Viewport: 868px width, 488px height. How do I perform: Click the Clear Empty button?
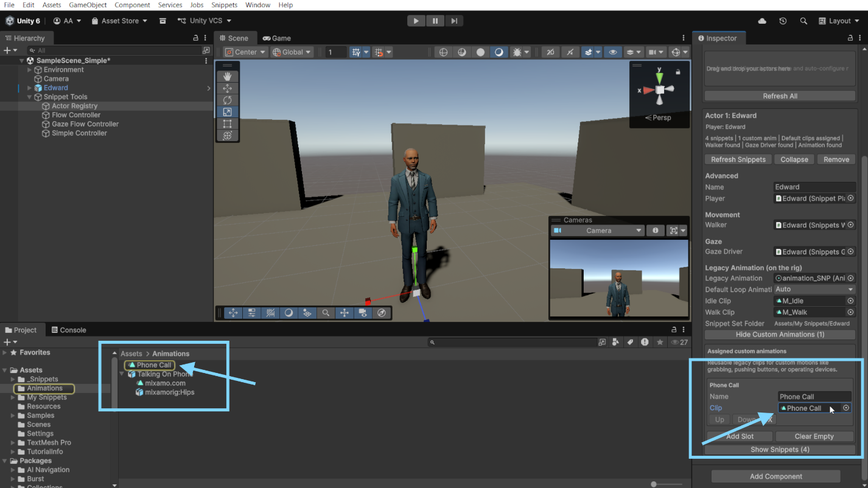click(x=814, y=436)
